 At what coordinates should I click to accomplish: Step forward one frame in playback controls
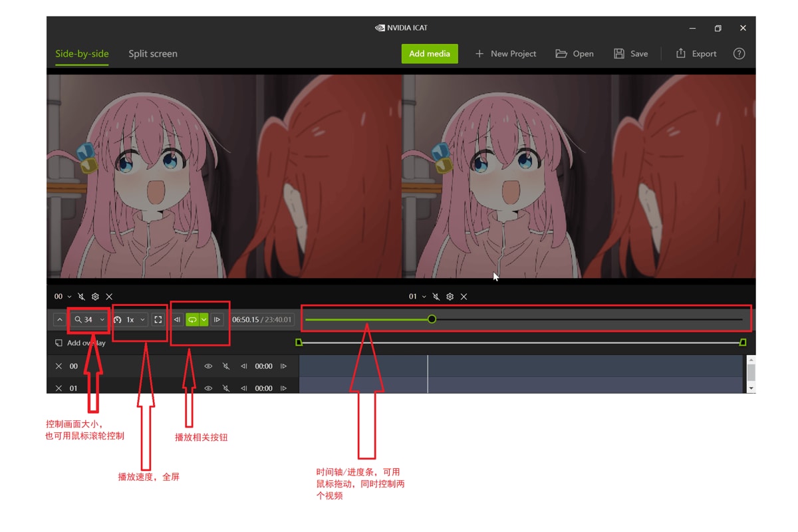pyautogui.click(x=217, y=320)
